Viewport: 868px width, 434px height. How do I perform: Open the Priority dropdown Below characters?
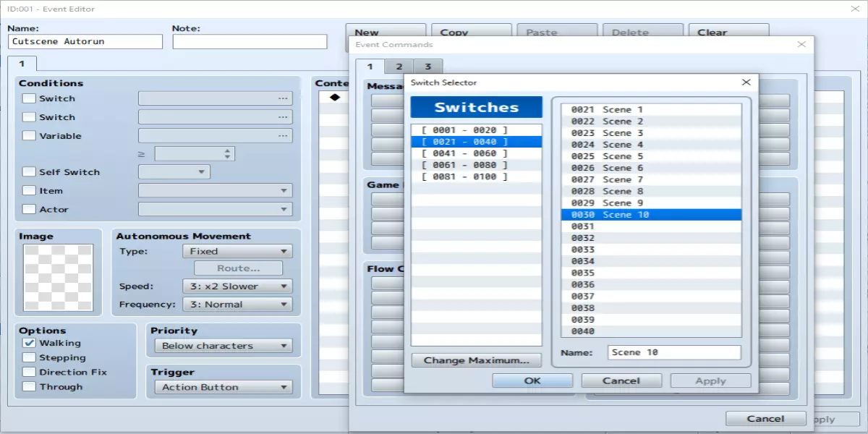point(224,346)
